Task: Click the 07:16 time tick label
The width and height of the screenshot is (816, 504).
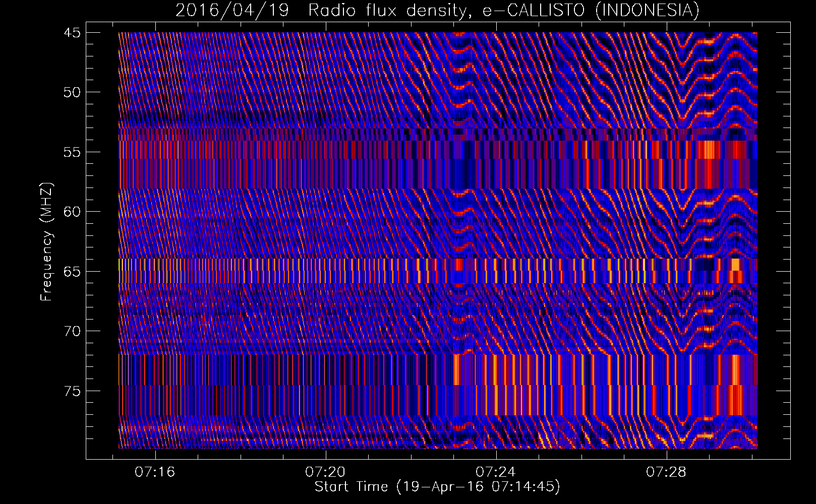Action: [x=155, y=472]
